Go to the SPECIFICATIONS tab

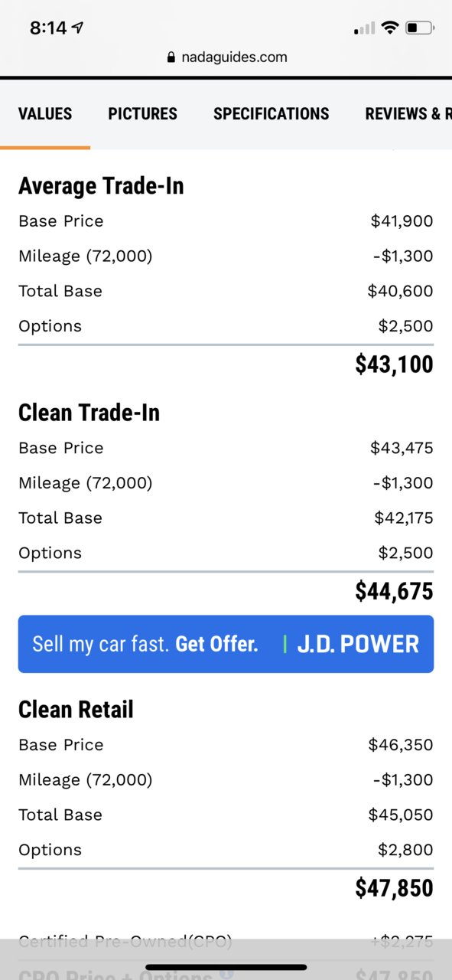coord(271,114)
